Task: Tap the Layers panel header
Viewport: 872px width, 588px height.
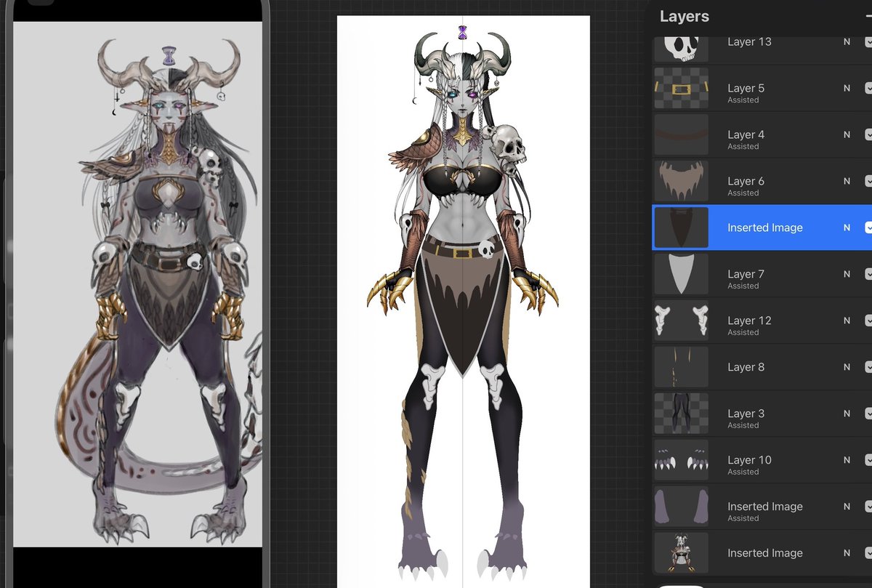Action: click(684, 16)
